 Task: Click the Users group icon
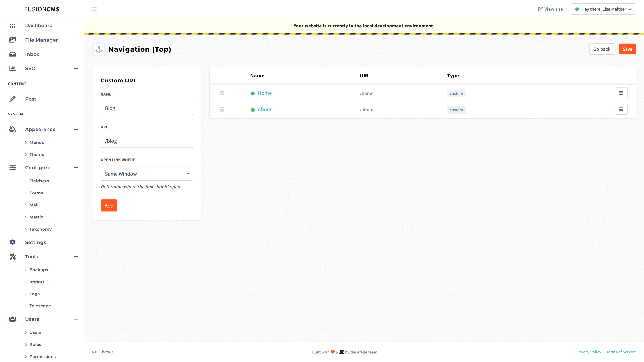(13, 319)
